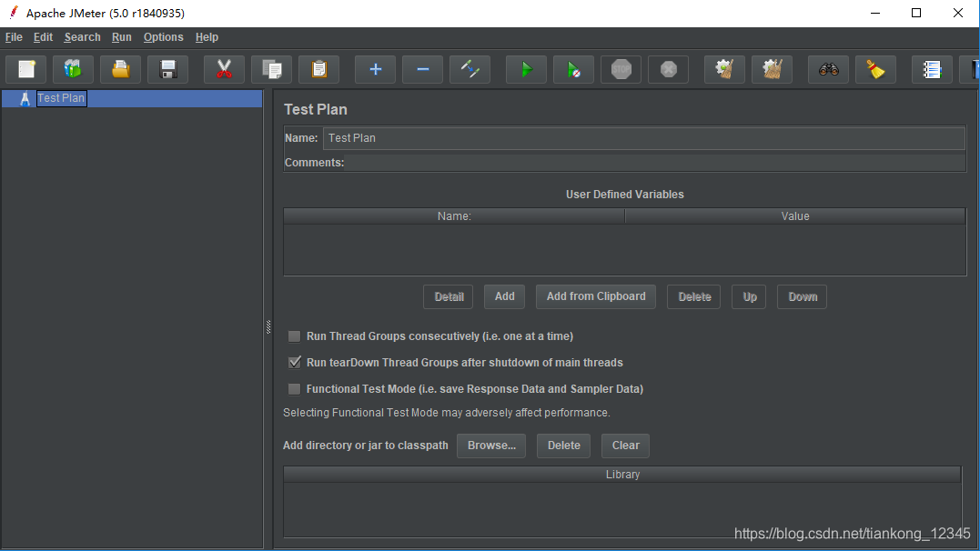
Task: Click the Delete variable button beside Up
Action: pyautogui.click(x=694, y=296)
